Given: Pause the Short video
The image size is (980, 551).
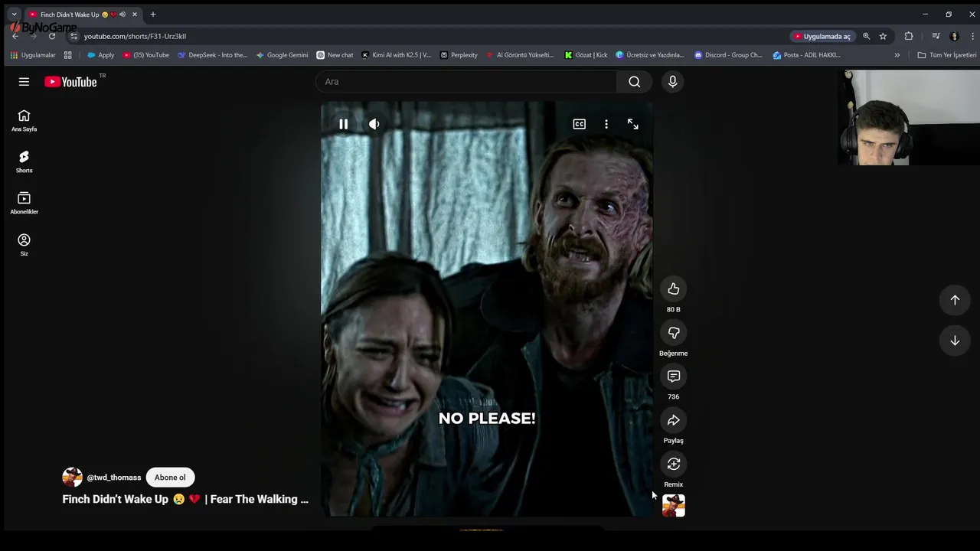Looking at the screenshot, I should click(343, 124).
